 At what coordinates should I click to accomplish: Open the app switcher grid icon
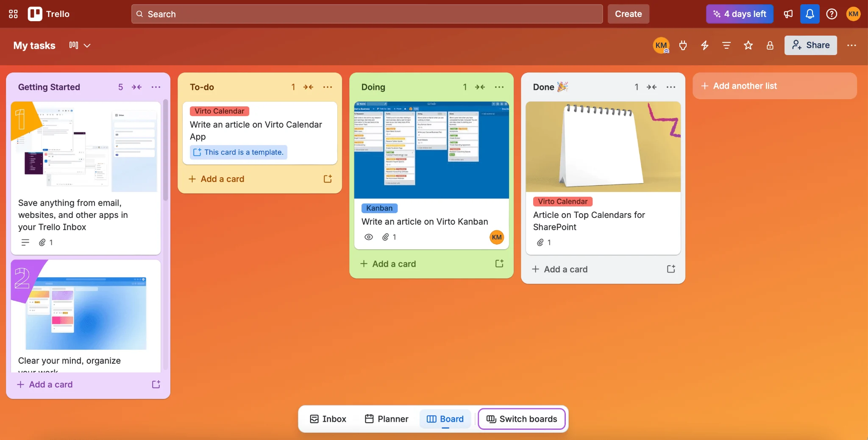[x=13, y=14]
